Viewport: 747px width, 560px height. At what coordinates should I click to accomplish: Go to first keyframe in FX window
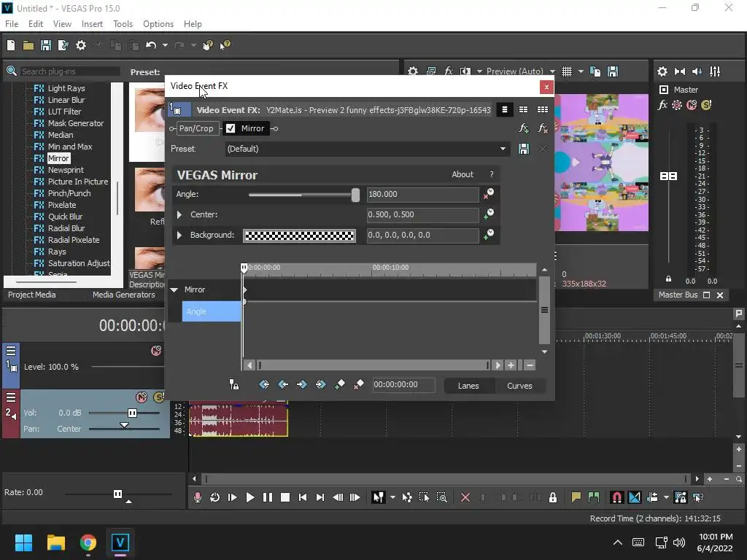point(264,384)
